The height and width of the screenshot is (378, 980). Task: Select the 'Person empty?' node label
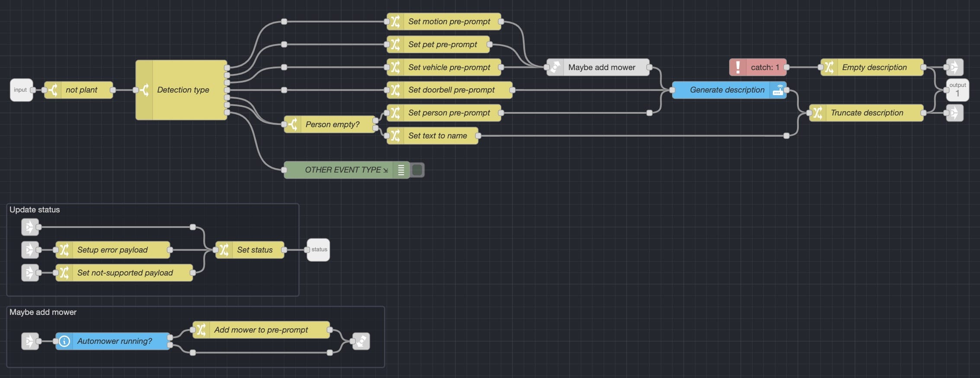(x=333, y=125)
